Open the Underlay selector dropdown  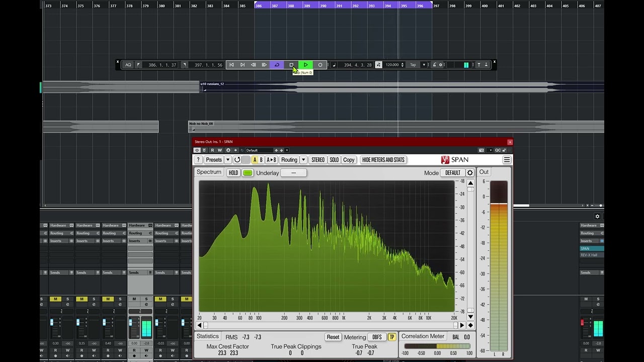pos(294,173)
